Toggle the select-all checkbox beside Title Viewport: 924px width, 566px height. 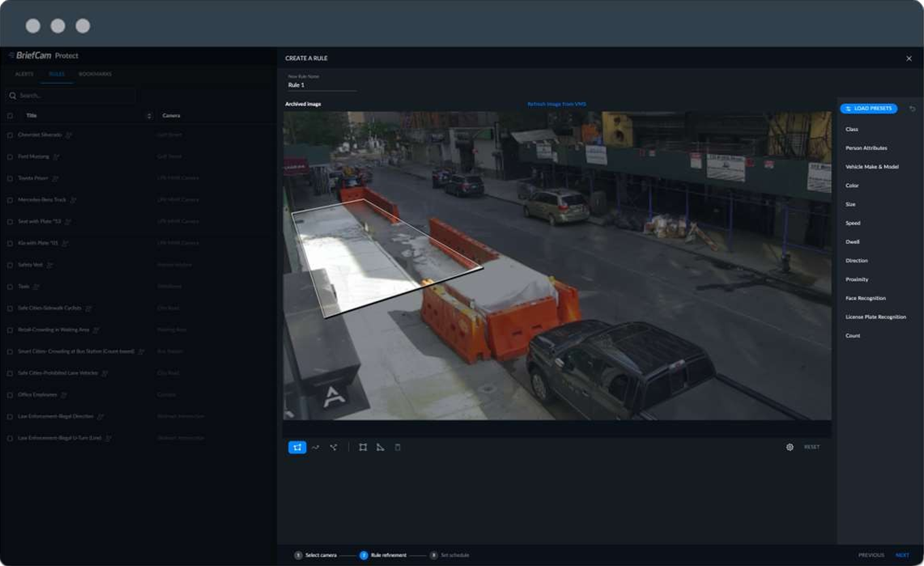tap(10, 116)
